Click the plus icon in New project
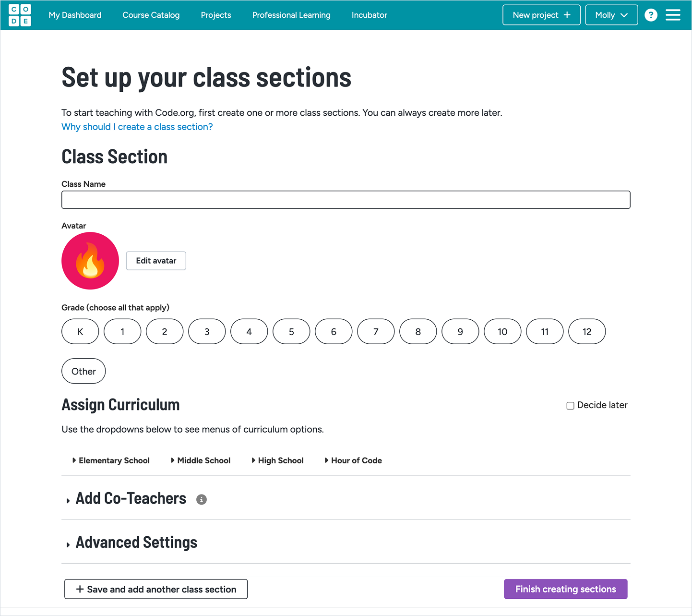692x616 pixels. 567,15
